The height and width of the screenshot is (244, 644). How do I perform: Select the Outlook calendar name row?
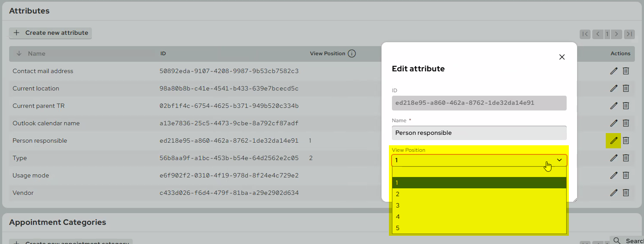tap(46, 123)
